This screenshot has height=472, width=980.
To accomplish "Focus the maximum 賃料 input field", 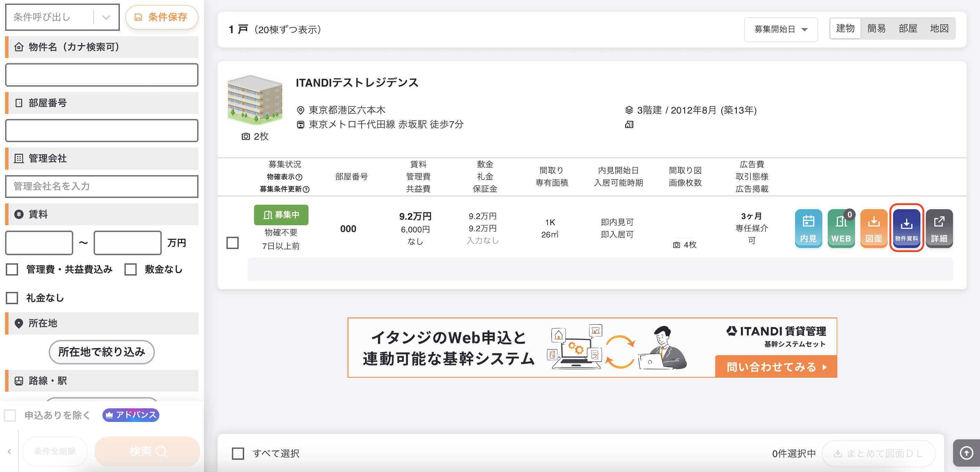I will (x=127, y=243).
